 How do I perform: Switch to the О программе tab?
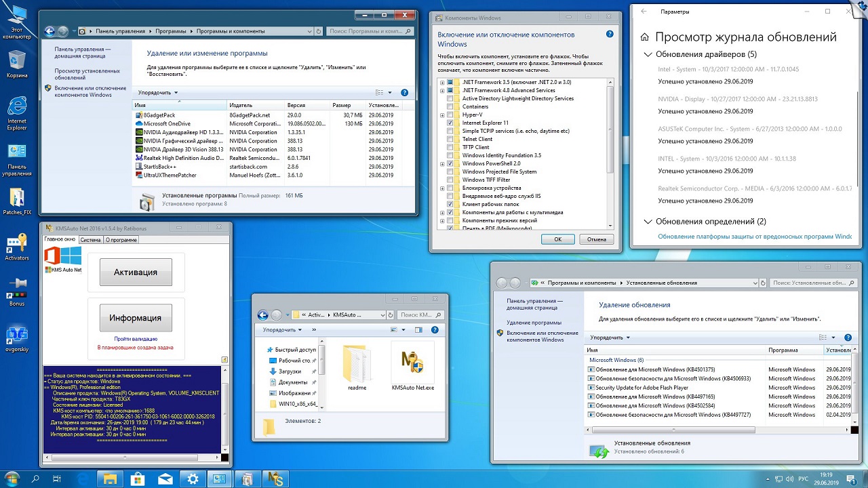(121, 240)
